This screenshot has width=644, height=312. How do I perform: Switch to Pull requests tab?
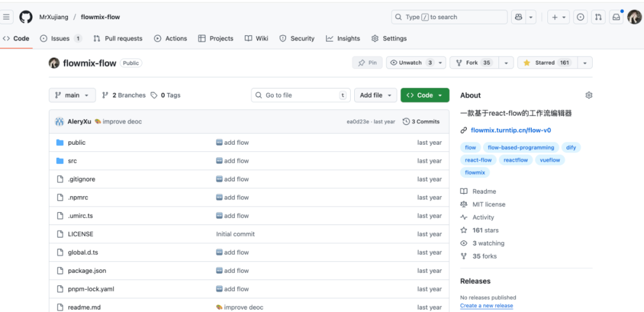coord(118,39)
